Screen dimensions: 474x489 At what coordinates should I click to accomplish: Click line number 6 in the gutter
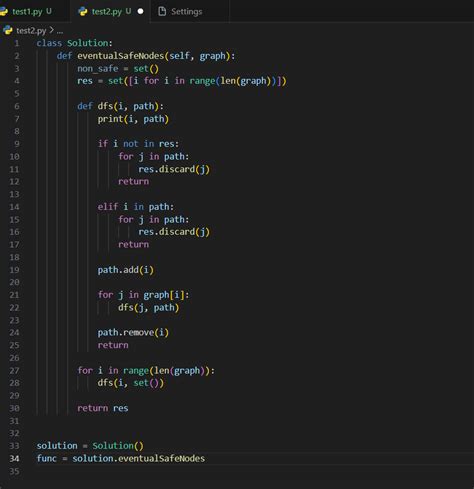pos(16,106)
